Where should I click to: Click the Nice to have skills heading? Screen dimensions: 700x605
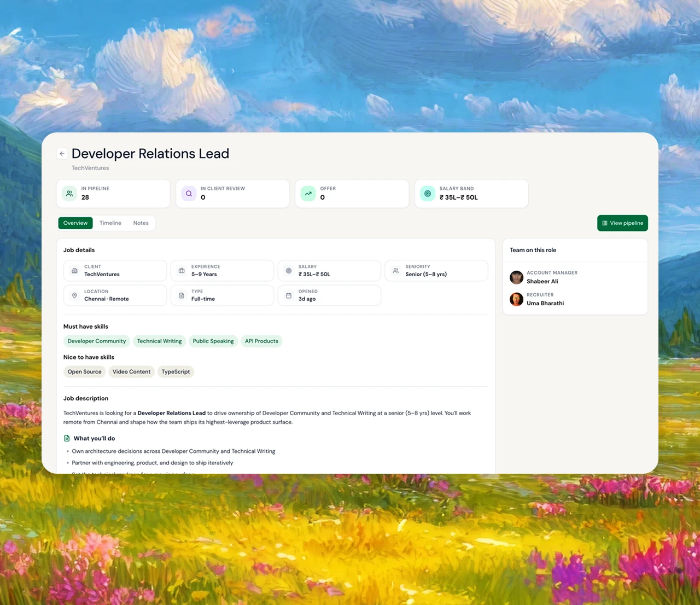tap(89, 357)
